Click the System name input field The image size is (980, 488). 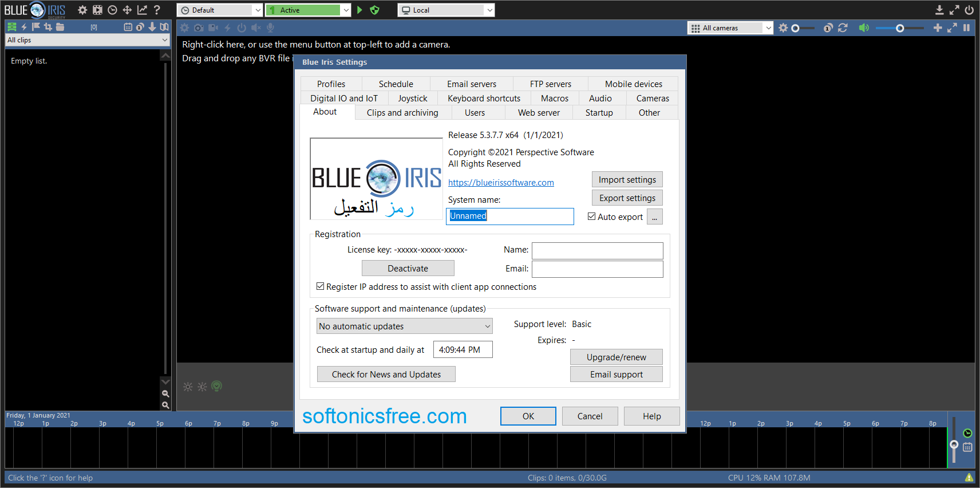(510, 216)
